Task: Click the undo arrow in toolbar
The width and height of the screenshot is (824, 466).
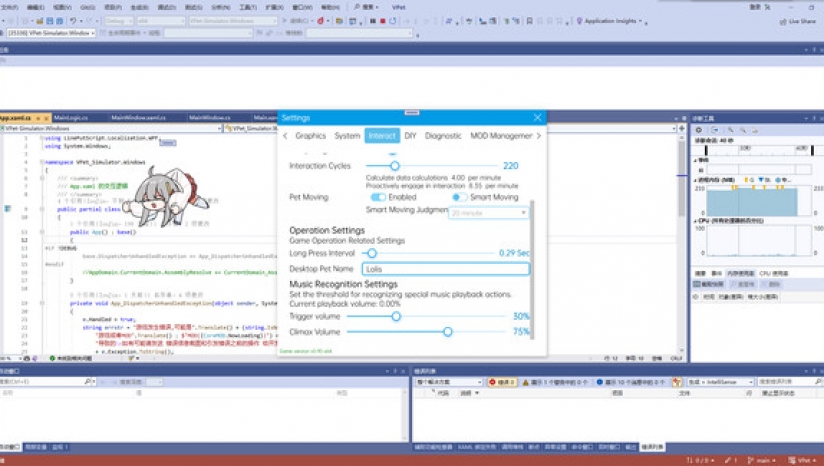Action: (x=73, y=21)
